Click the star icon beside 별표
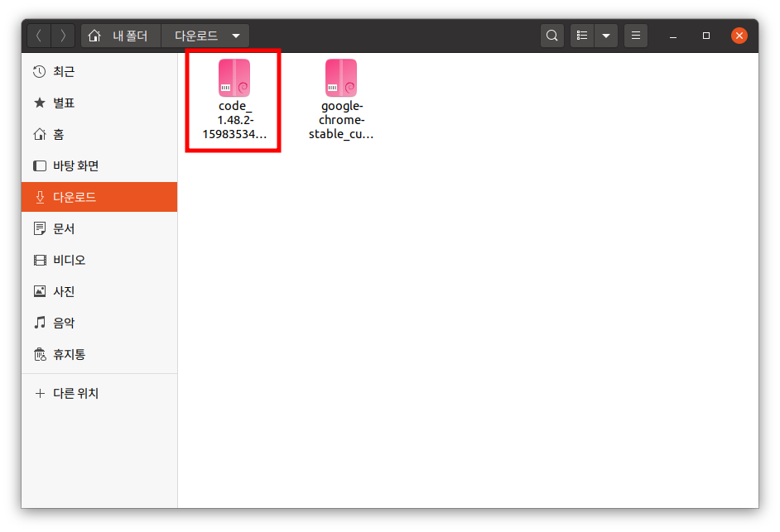 click(39, 103)
